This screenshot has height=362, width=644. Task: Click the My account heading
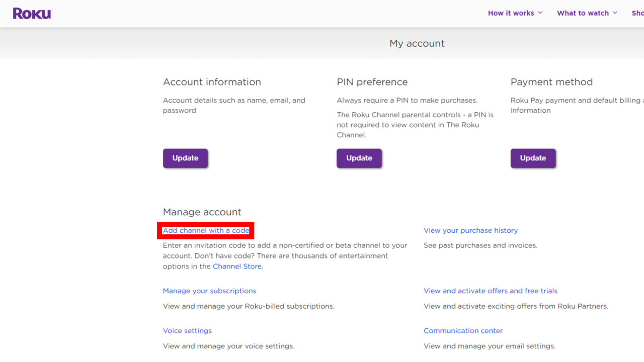click(417, 43)
